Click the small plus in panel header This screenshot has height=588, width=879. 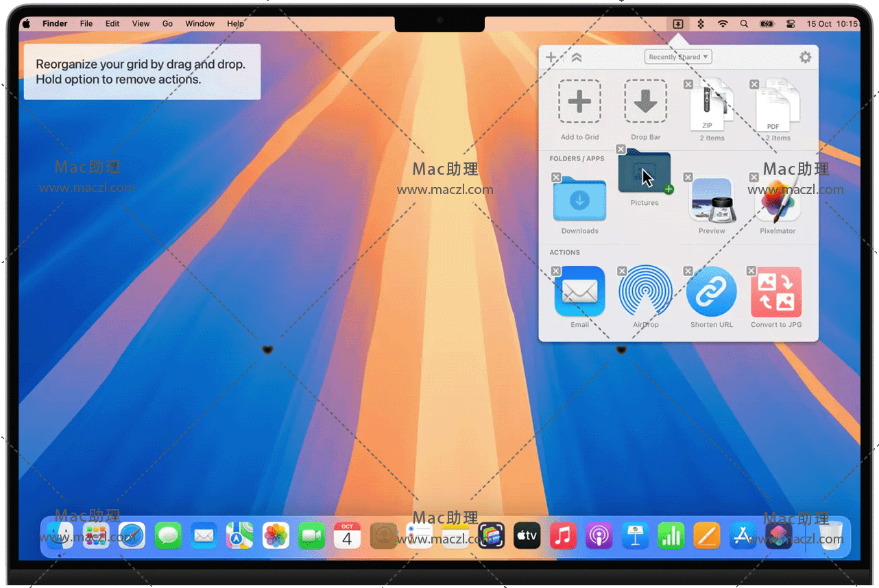point(551,58)
